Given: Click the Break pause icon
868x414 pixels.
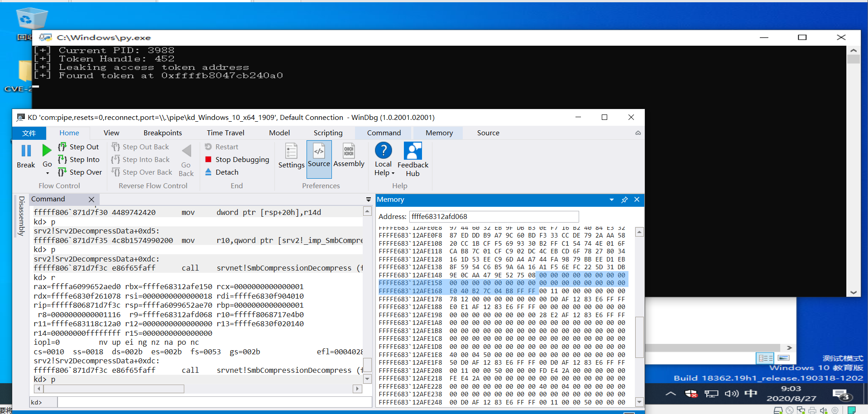Looking at the screenshot, I should [x=26, y=151].
